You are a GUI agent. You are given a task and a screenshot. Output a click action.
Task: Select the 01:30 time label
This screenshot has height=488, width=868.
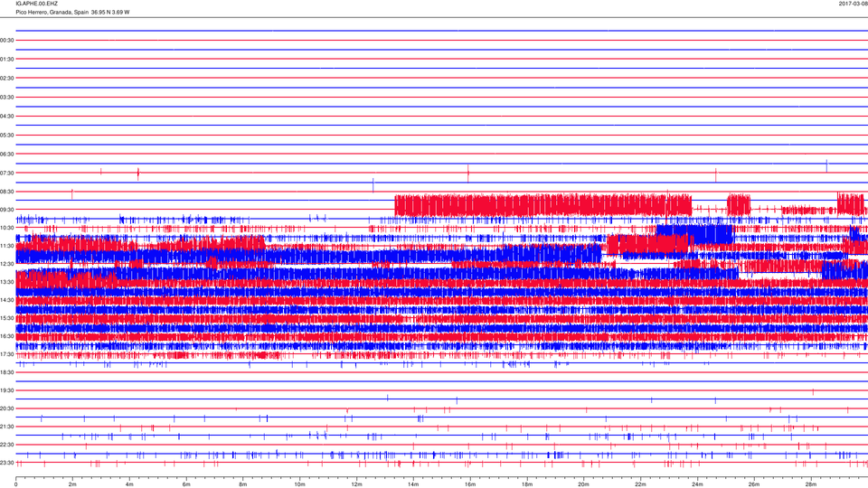(x=6, y=60)
